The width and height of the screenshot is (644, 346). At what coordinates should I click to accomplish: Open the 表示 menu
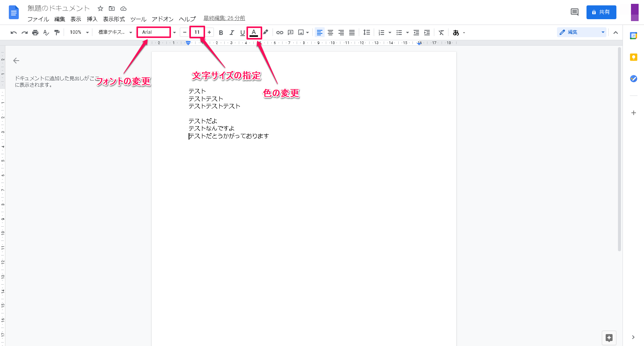(x=76, y=19)
